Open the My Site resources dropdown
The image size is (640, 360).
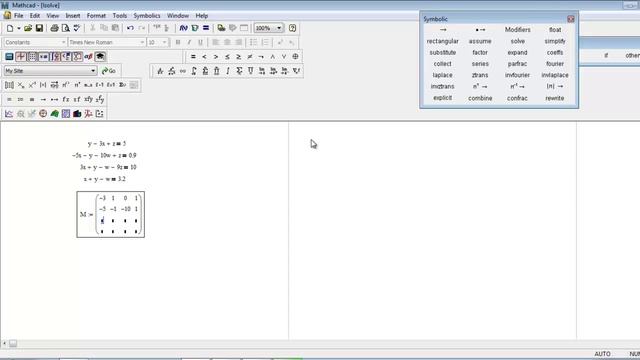[50, 71]
